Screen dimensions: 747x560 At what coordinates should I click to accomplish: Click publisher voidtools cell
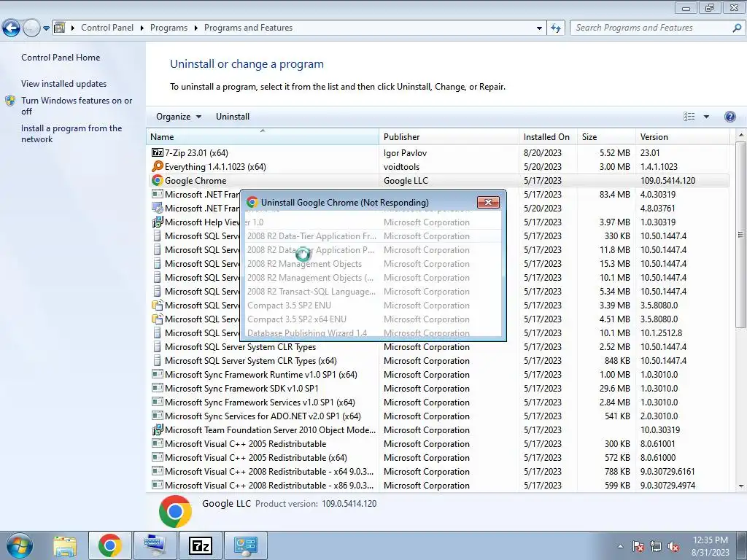(x=402, y=167)
